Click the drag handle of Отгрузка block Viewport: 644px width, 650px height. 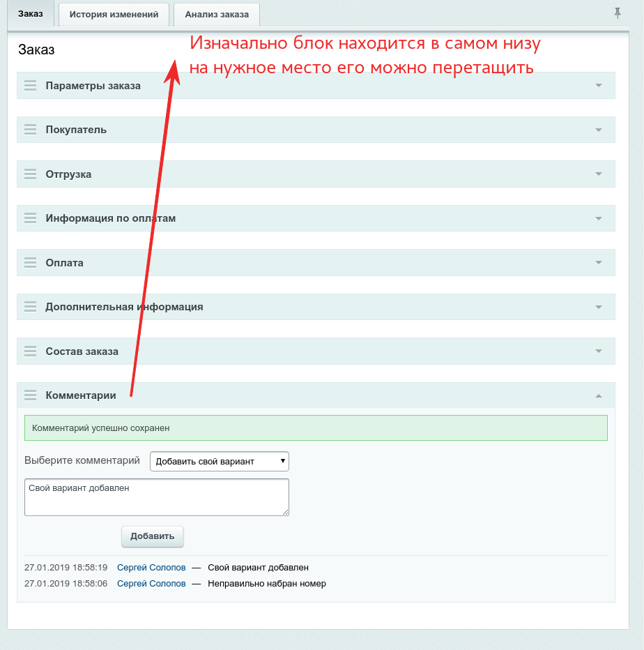pos(30,174)
